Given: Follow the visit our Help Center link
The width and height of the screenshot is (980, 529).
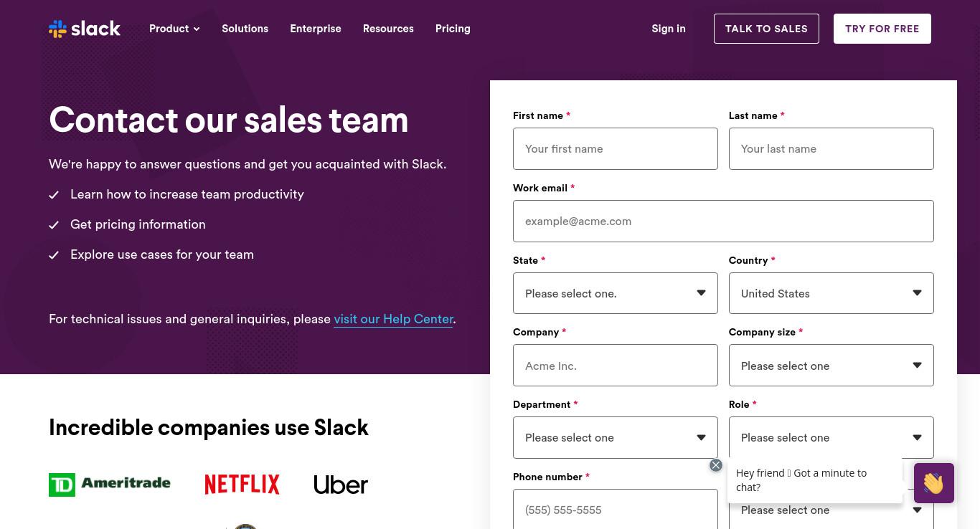Looking at the screenshot, I should (394, 319).
